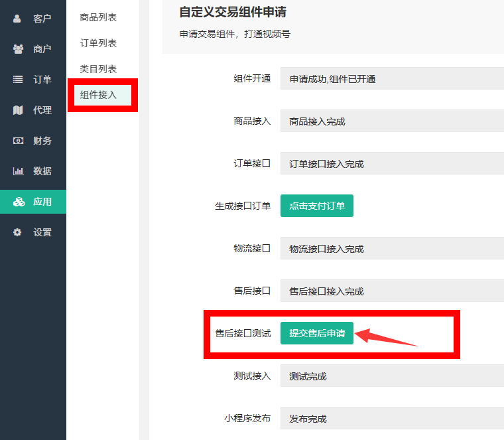Click the 商品接入完成 field
This screenshot has height=440, width=504.
point(392,121)
